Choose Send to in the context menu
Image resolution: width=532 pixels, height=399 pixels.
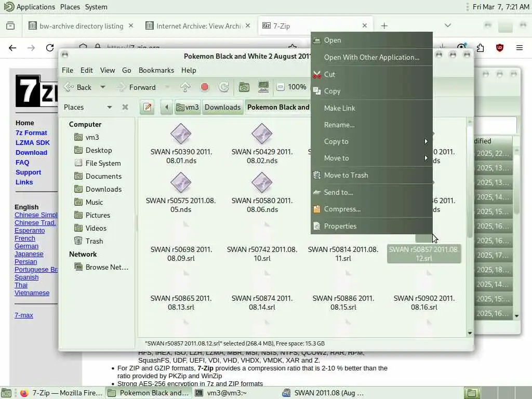[x=371, y=192]
